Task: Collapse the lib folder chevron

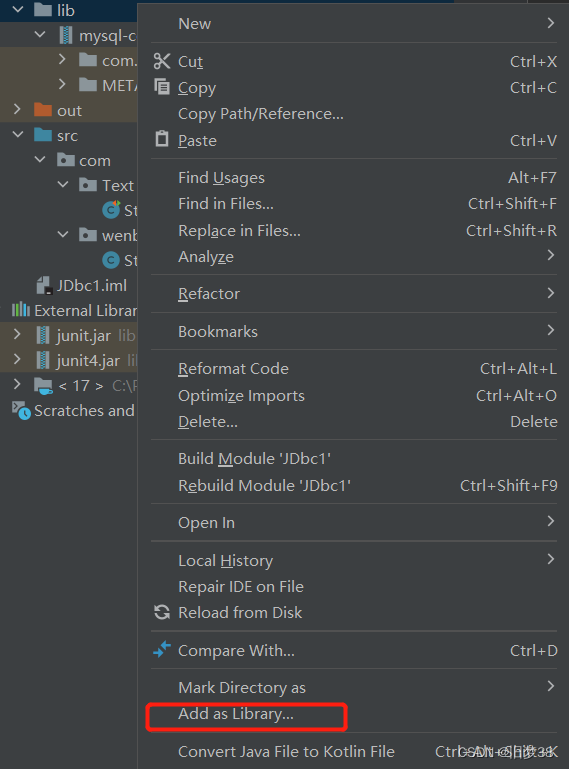Action: [18, 9]
